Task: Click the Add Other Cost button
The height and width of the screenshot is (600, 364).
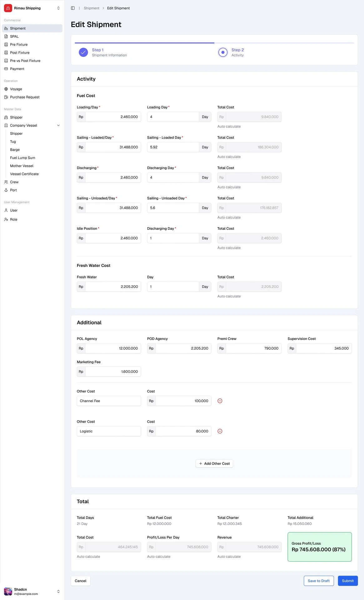Action: tap(214, 463)
